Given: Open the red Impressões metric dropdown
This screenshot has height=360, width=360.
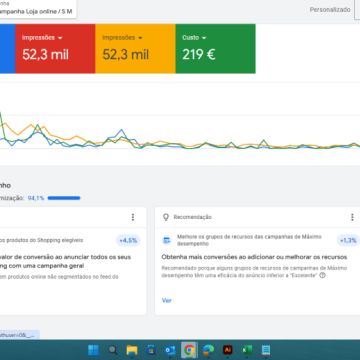Looking at the screenshot, I should (60, 38).
